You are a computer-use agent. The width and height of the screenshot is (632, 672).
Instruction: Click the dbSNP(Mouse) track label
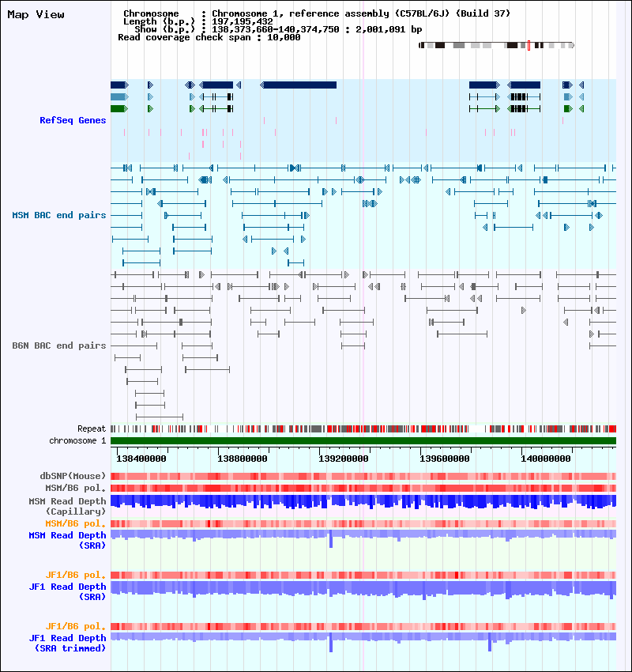[73, 476]
